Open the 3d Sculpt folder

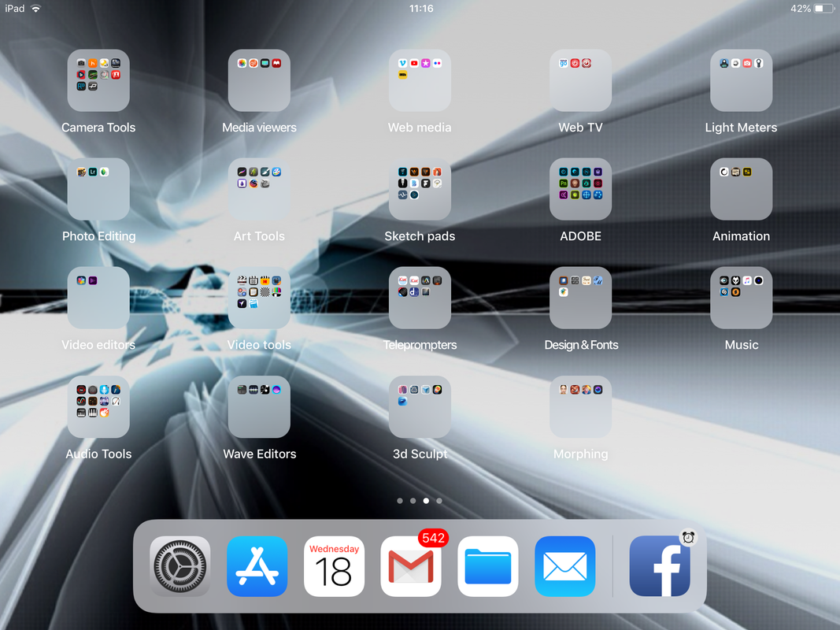click(x=420, y=406)
